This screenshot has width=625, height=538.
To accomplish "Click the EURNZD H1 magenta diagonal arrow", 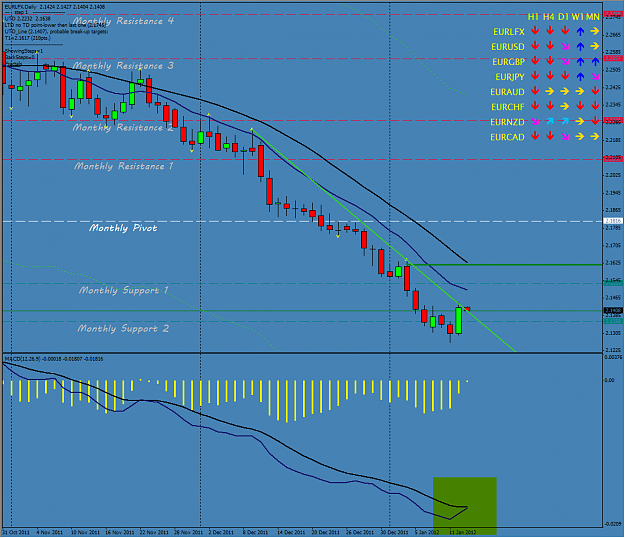I will point(535,122).
